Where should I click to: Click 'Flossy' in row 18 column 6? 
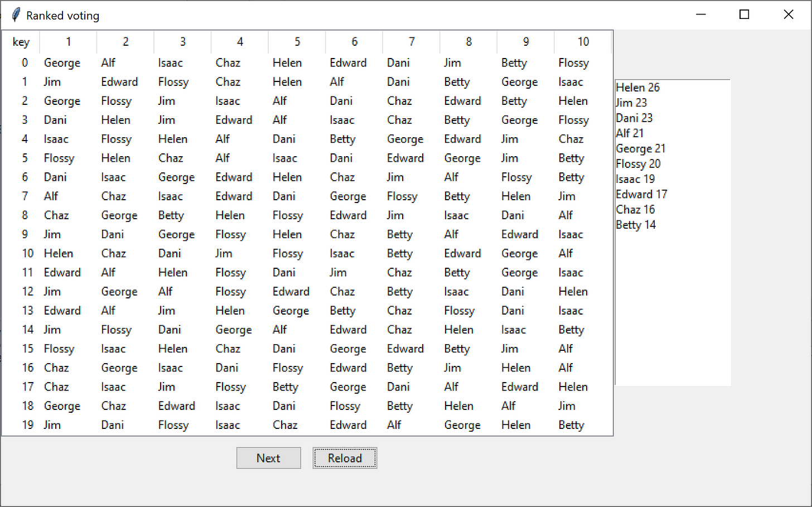[345, 406]
